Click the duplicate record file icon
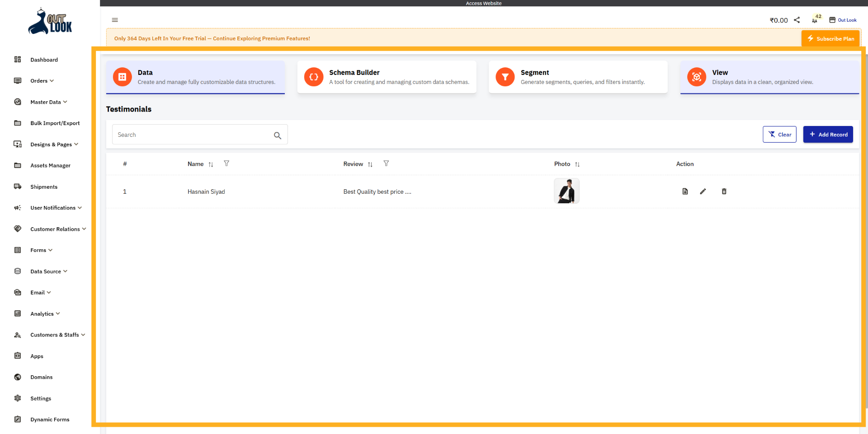The height and width of the screenshot is (434, 868). pos(685,191)
